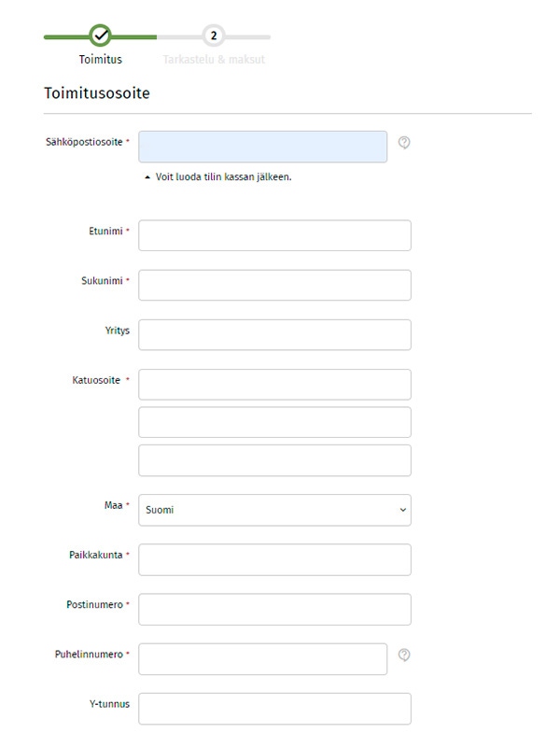The width and height of the screenshot is (560, 747).
Task: Click into the Postinumero field
Action: tap(274, 610)
